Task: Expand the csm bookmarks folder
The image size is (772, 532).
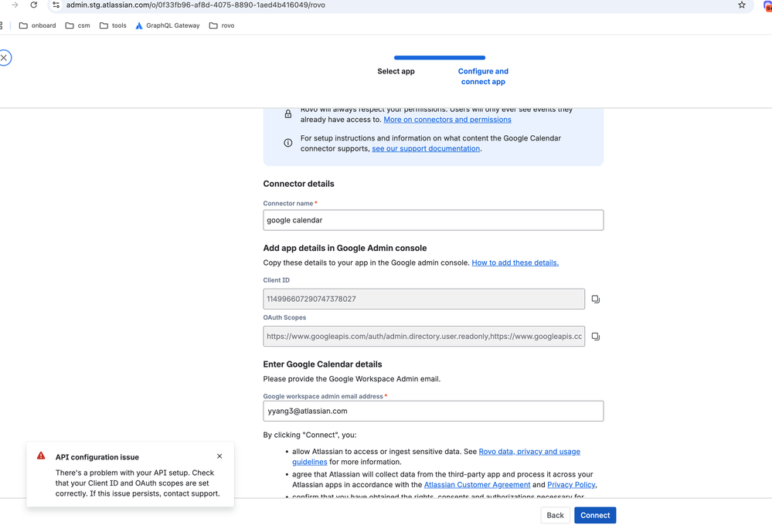Action: (77, 25)
